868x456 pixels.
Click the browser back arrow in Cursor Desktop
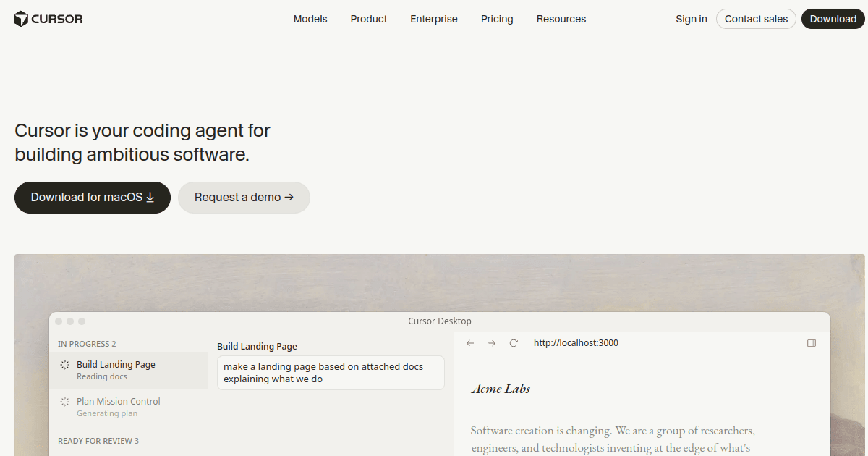470,343
